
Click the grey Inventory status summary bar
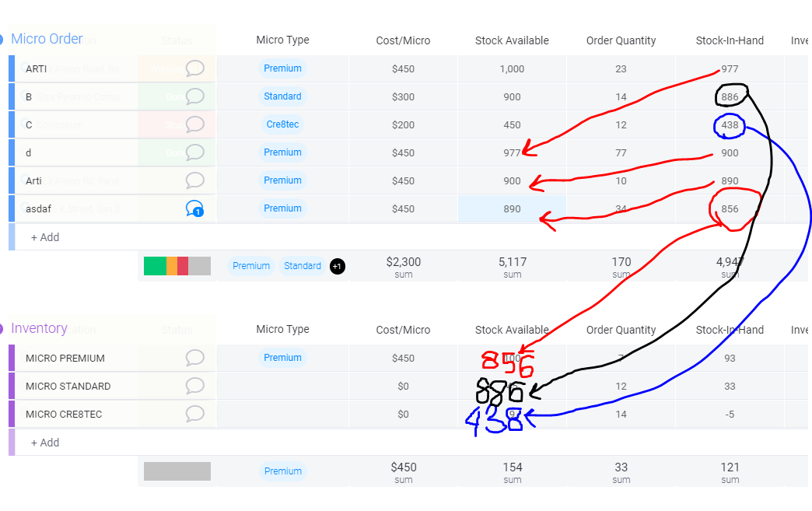(x=177, y=471)
